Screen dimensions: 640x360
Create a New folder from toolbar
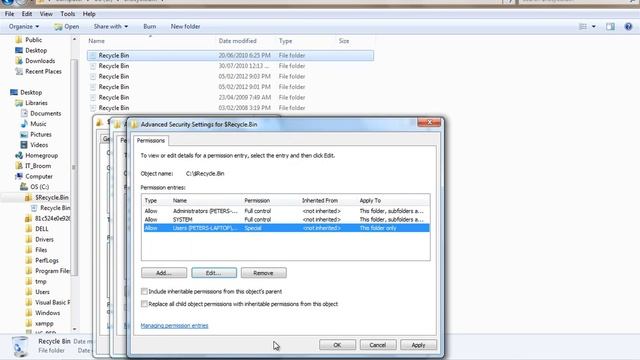pos(185,27)
